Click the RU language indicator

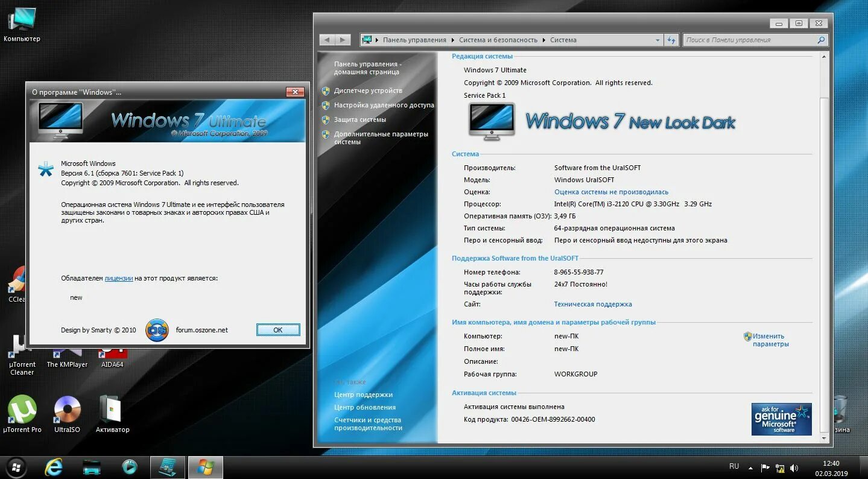[x=733, y=466]
